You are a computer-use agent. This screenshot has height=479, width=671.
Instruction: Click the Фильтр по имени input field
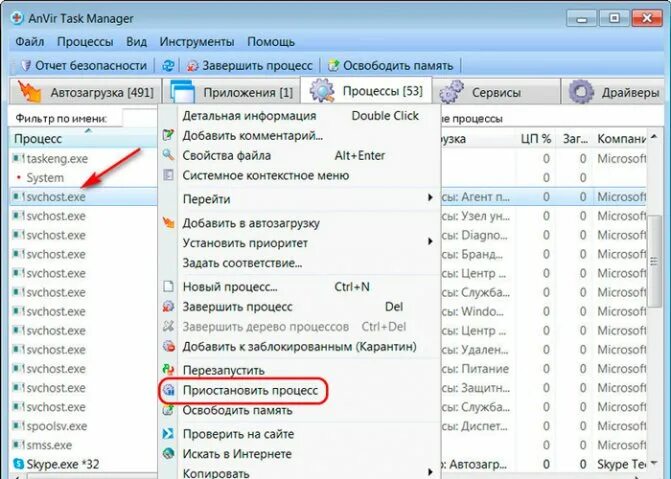pos(140,118)
